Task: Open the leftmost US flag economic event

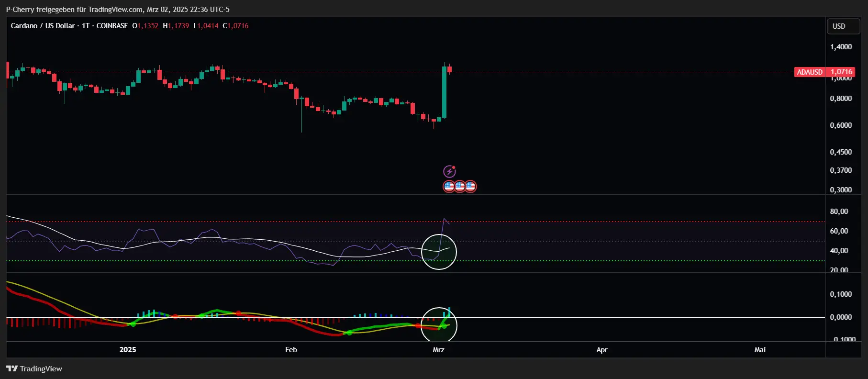Action: [x=449, y=186]
